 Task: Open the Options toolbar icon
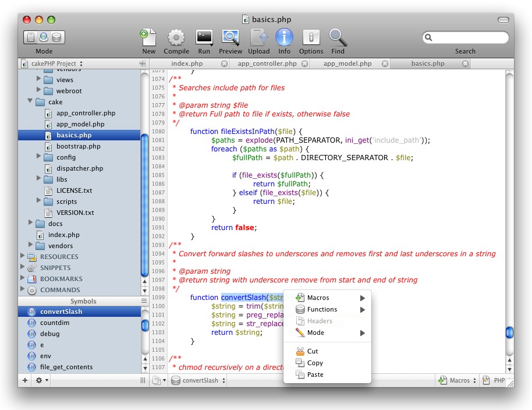pos(311,37)
